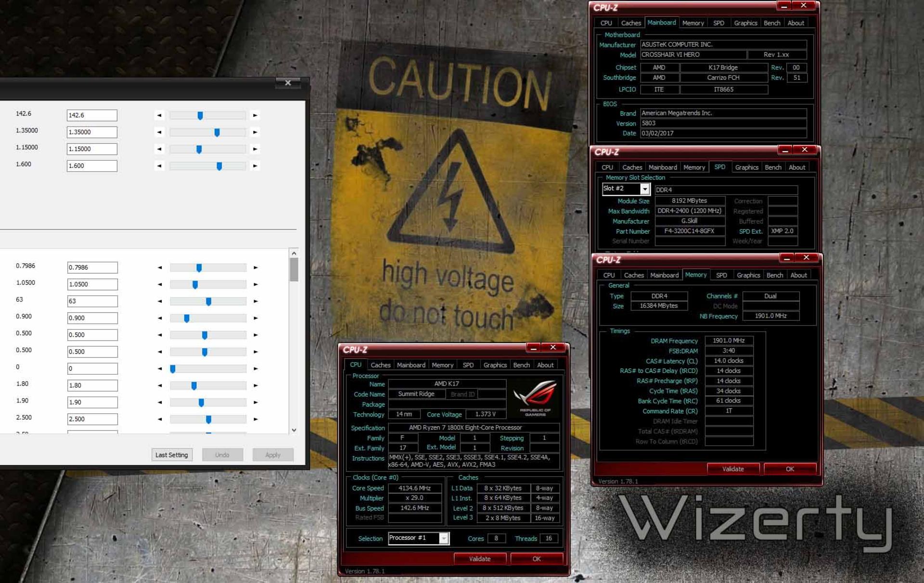
Task: Click OK in CPU-Z CPU window
Action: pos(537,558)
